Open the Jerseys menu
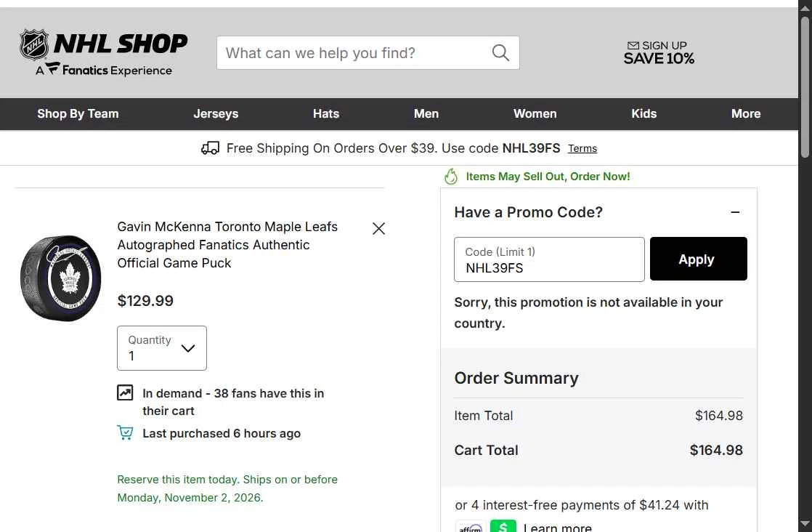 (x=216, y=114)
